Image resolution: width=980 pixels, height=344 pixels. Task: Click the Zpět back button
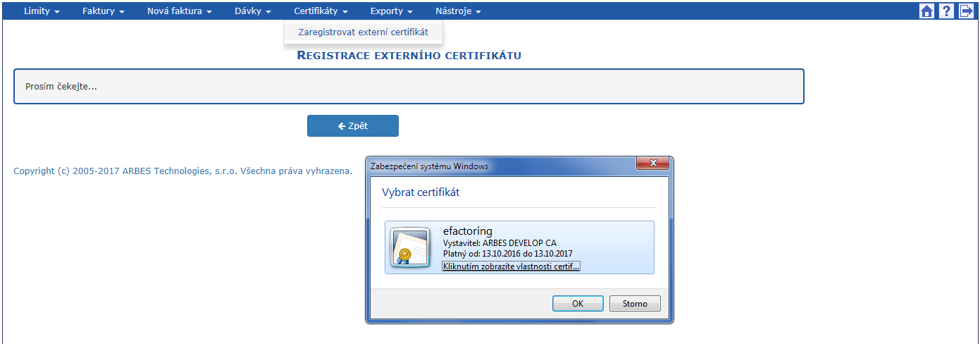(x=353, y=126)
